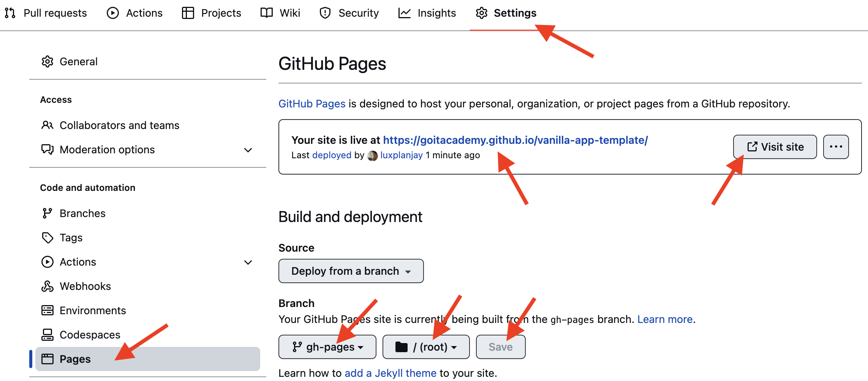
Task: Open the kebab menu beside Visit site
Action: click(x=836, y=147)
